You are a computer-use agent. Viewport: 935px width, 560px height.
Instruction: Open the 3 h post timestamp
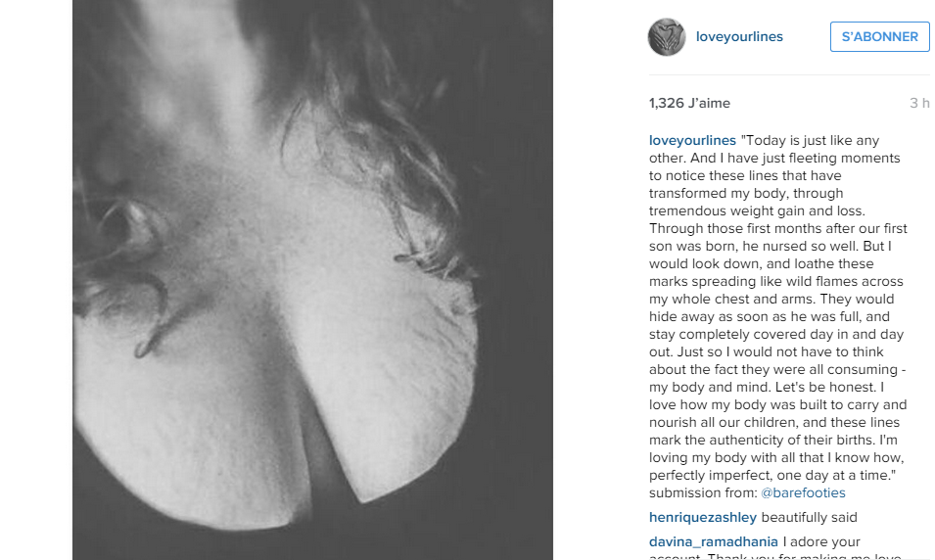click(919, 103)
